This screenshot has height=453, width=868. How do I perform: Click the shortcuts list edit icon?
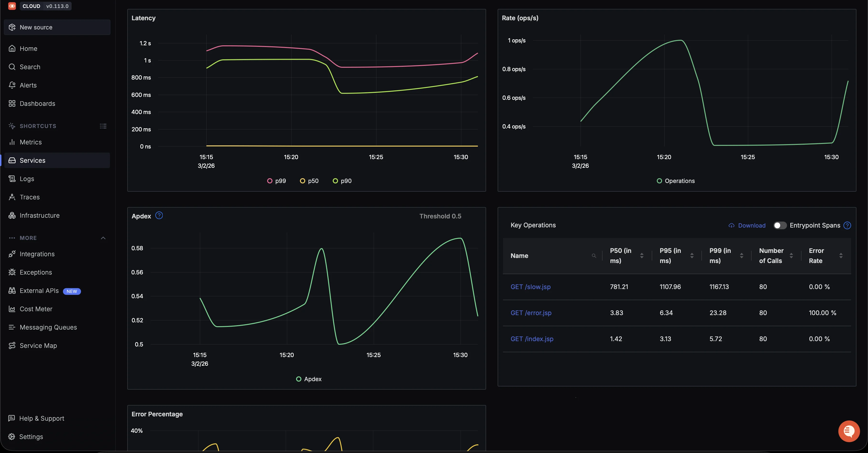[x=103, y=126]
